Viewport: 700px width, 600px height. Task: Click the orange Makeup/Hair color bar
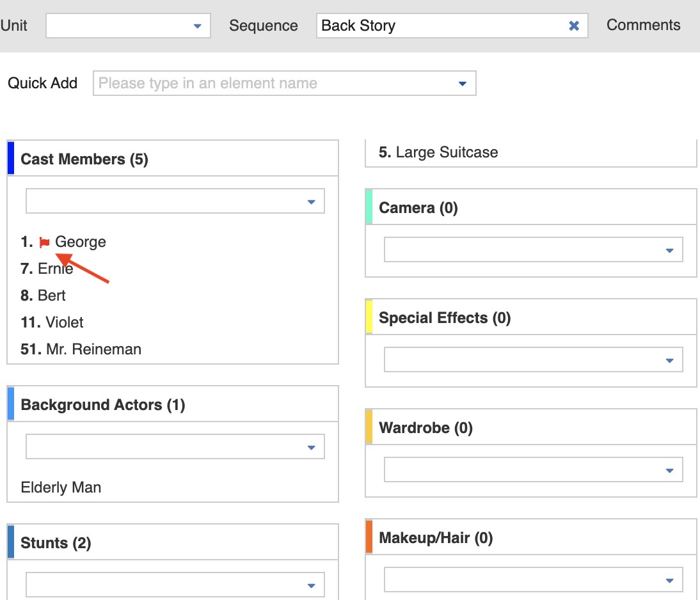pos(369,537)
